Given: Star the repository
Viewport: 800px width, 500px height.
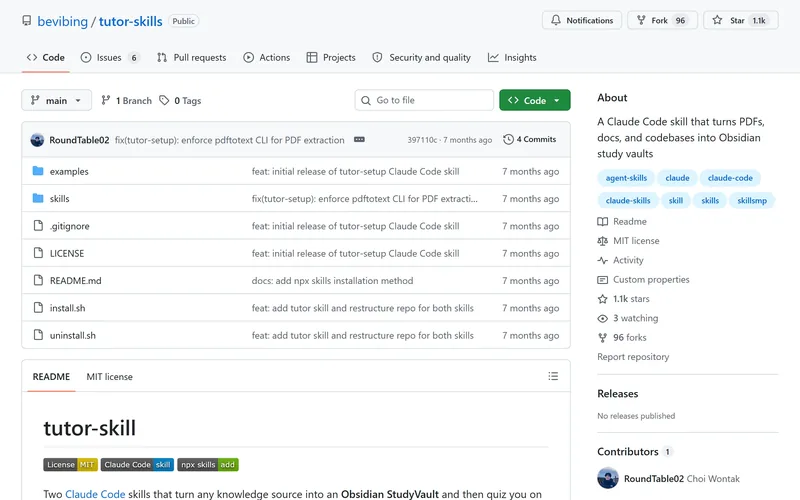Looking at the screenshot, I should (x=741, y=20).
